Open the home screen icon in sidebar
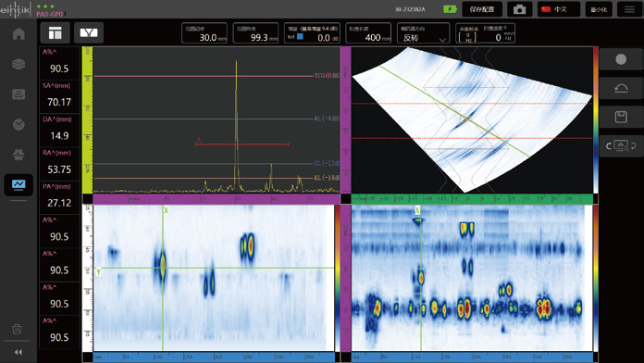Viewport: 644px width, 363px height. click(19, 33)
